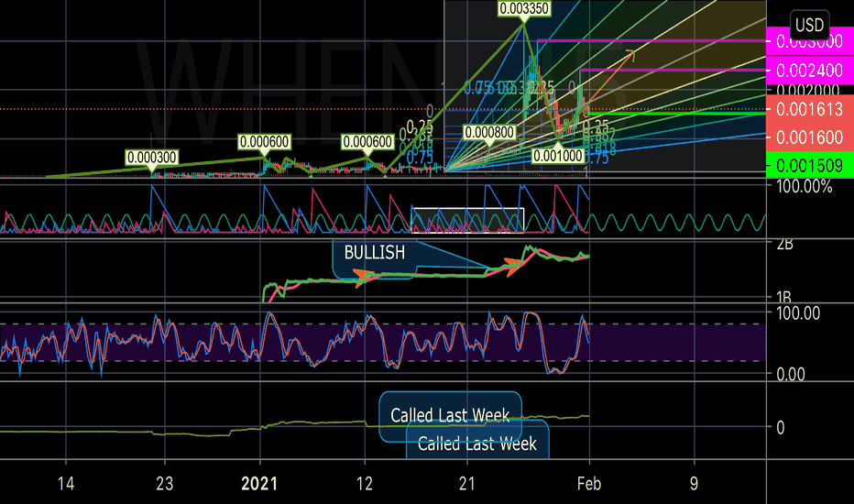Click the 12 date on time axis
854x504 pixels.
(x=365, y=484)
